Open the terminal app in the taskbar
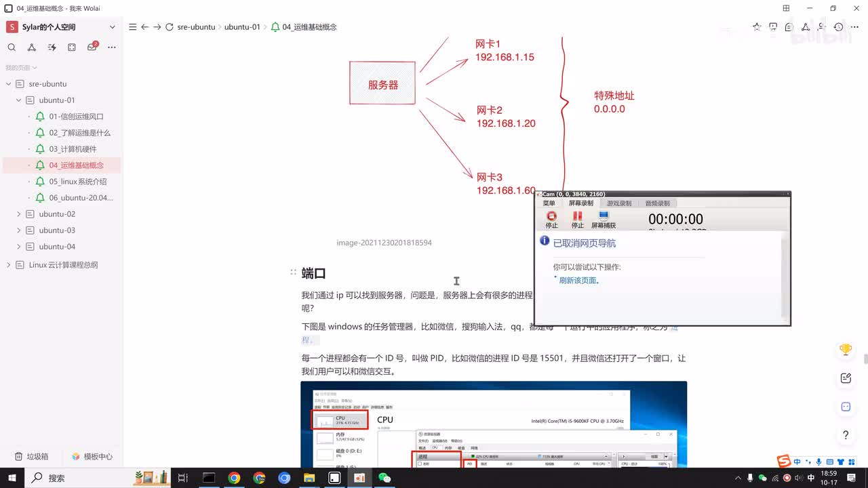The height and width of the screenshot is (488, 868). pos(209,478)
